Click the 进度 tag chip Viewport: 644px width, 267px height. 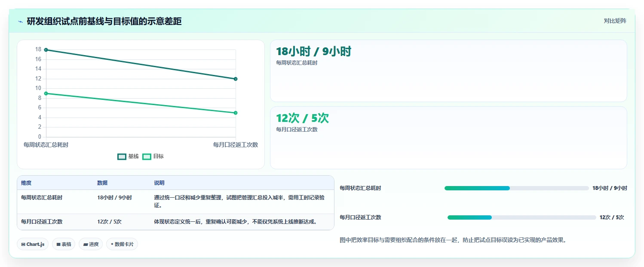click(x=91, y=244)
